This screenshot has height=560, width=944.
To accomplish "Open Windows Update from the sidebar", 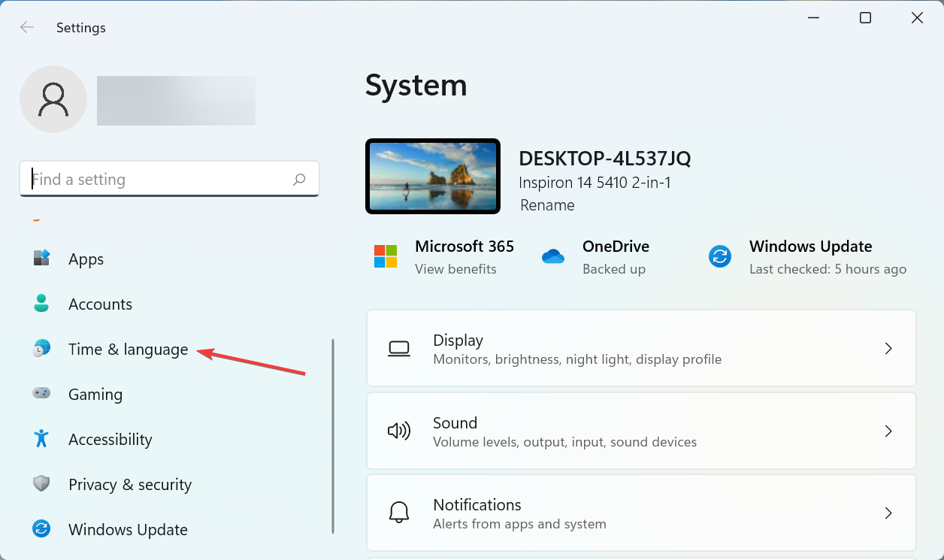I will point(128,529).
